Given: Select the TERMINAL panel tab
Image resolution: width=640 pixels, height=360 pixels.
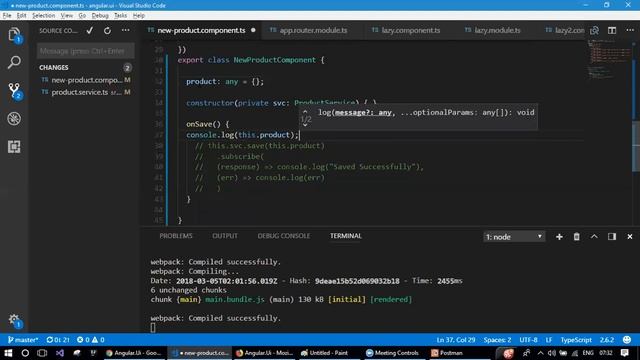Looking at the screenshot, I should pyautogui.click(x=346, y=236).
